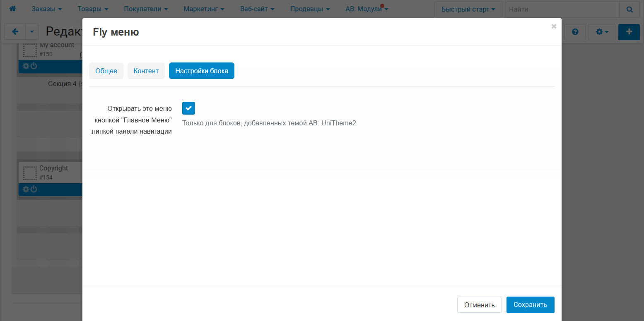644x321 pixels.
Task: Open the dropdown next to back arrow
Action: (x=32, y=31)
